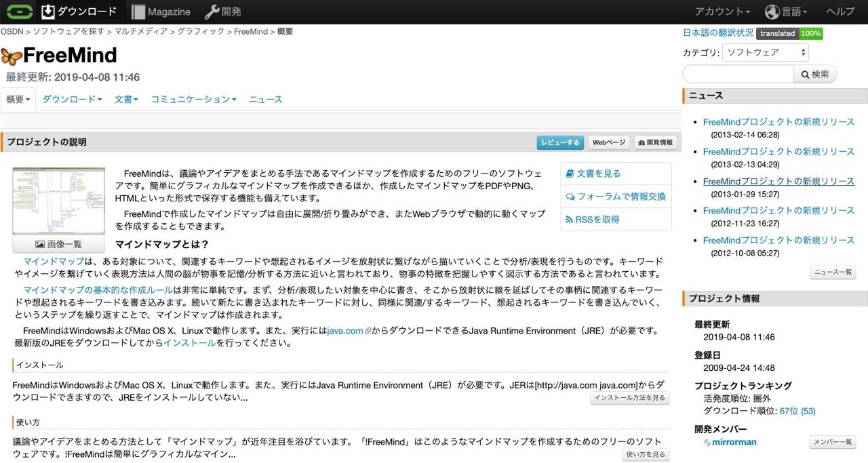Click the Magazine film-strip icon
The width and height of the screenshot is (868, 463).
coord(138,12)
